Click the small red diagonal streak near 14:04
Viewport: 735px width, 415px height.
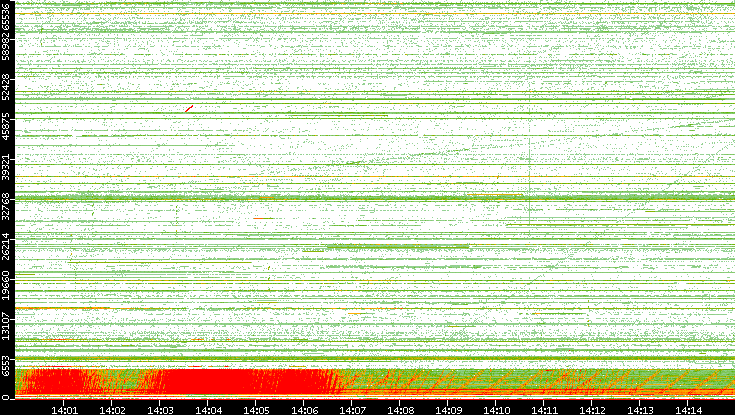tap(188, 108)
